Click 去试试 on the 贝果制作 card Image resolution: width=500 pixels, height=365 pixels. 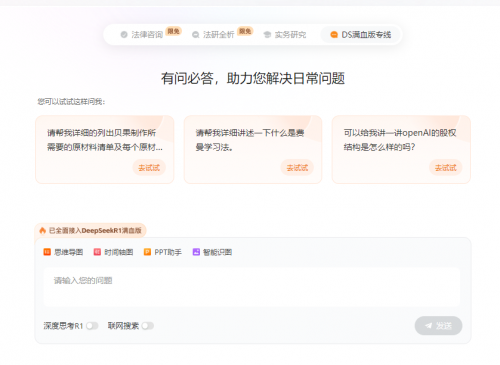149,168
